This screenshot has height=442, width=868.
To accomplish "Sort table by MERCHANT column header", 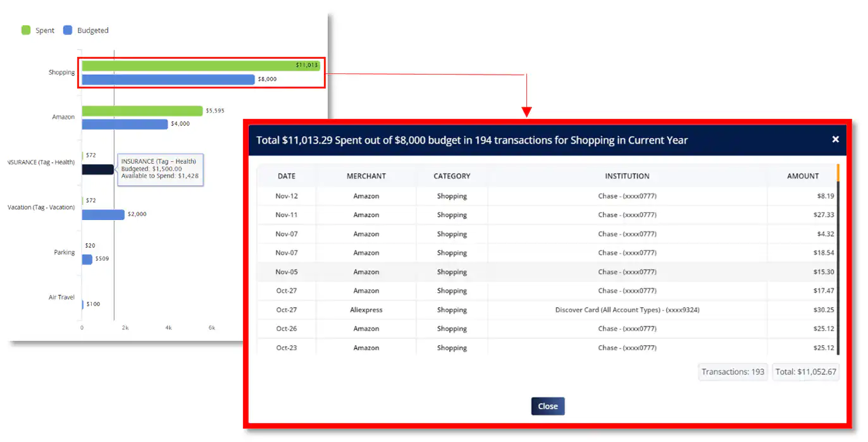I will click(366, 176).
